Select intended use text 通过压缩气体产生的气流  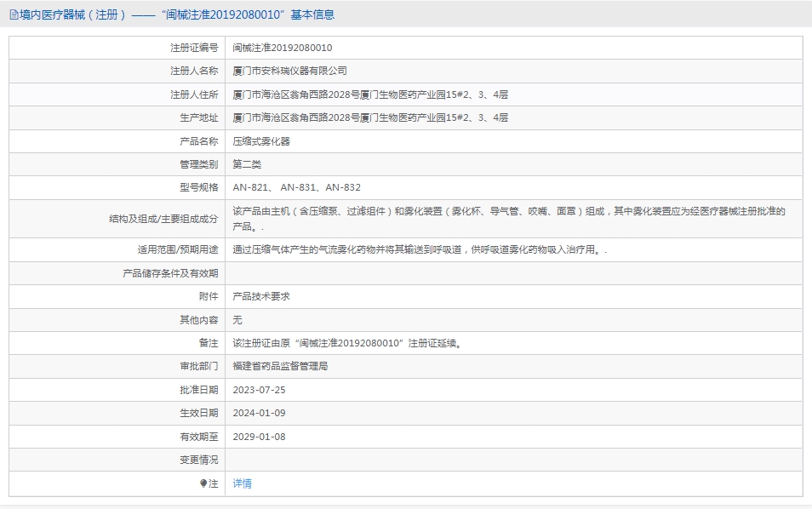pyautogui.click(x=420, y=249)
